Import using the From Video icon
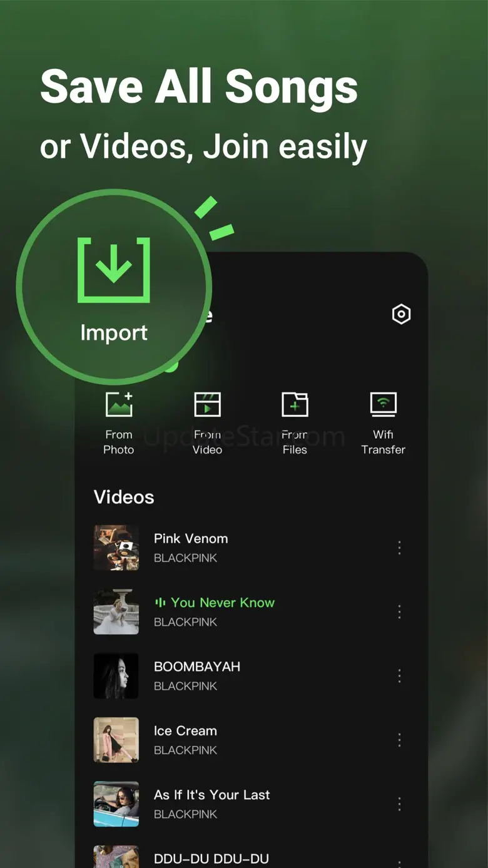Screen dimensions: 488x868 (x=207, y=404)
